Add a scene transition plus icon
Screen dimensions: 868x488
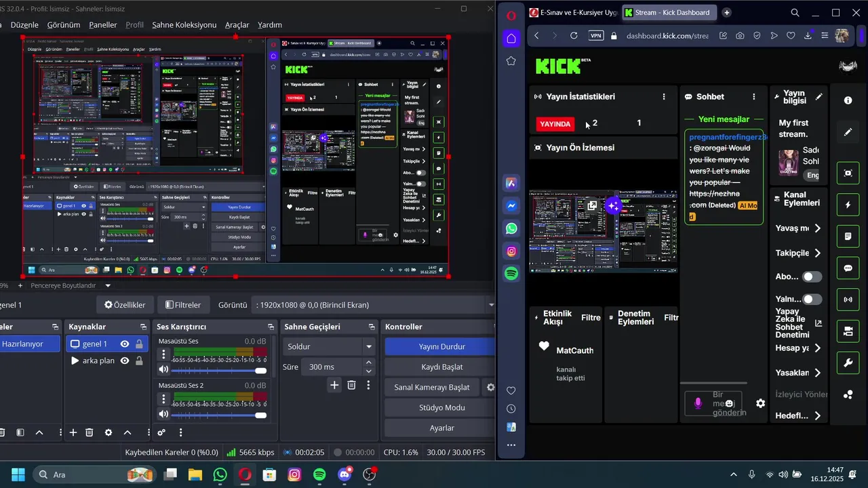pos(334,385)
